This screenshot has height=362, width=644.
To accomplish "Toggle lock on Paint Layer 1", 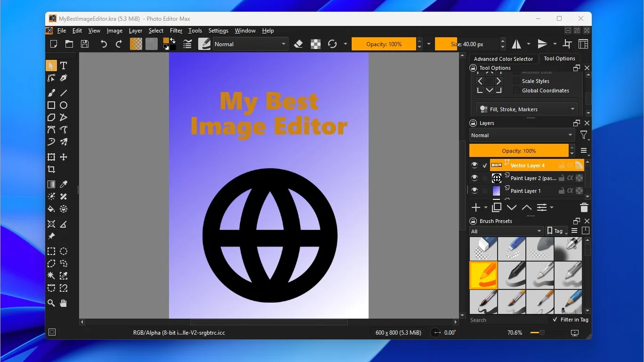I will (x=561, y=191).
